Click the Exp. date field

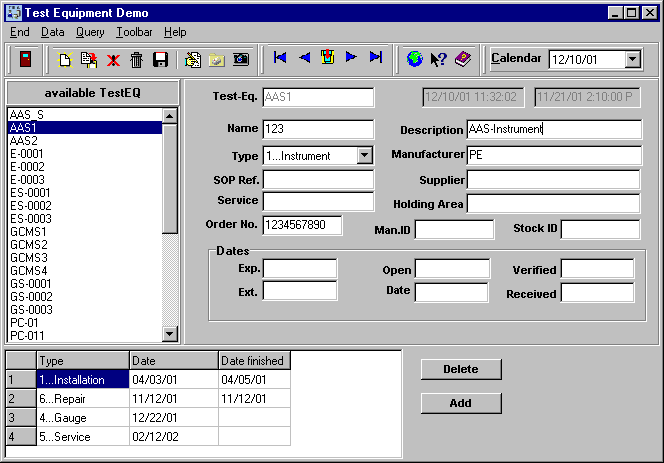tap(300, 269)
